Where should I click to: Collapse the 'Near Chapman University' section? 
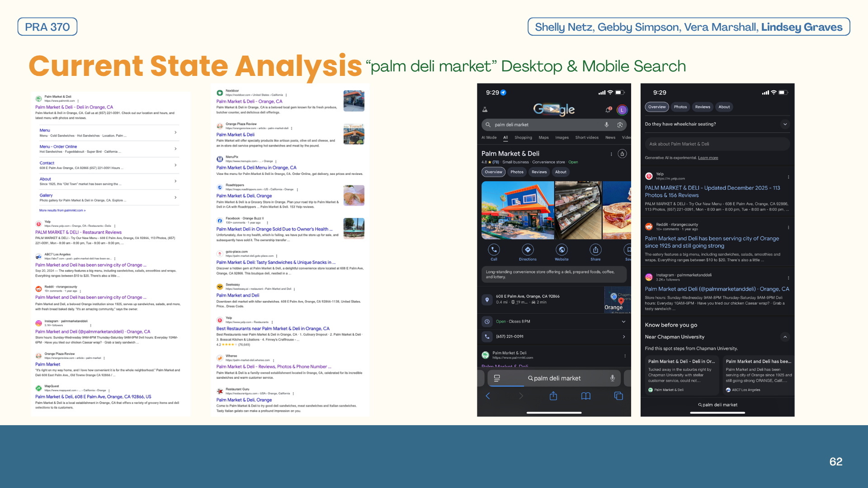pyautogui.click(x=785, y=337)
